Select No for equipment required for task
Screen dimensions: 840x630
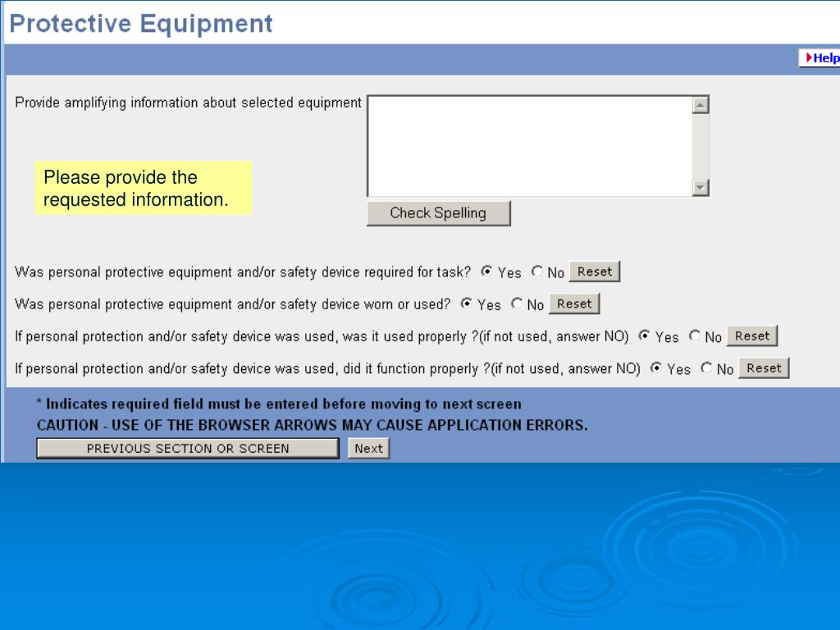(536, 272)
